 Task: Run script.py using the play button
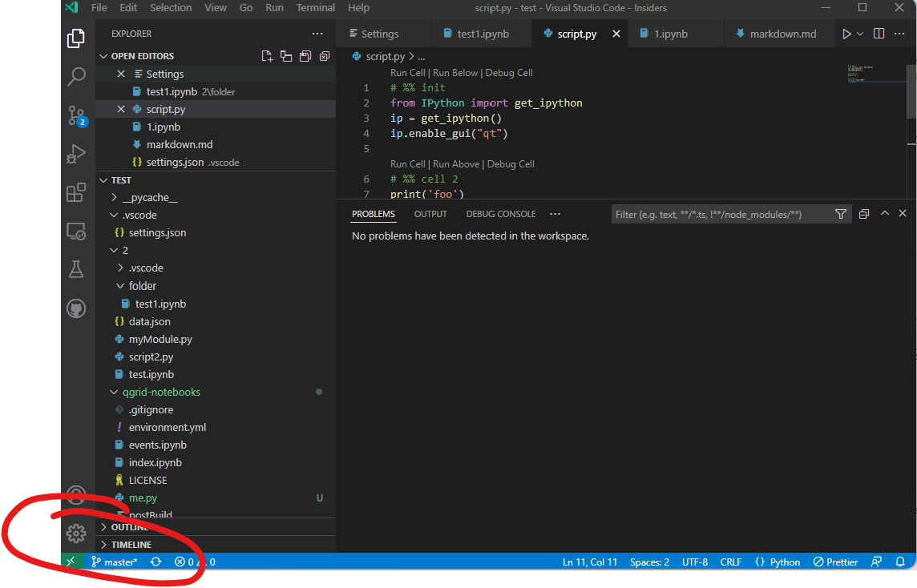coord(848,33)
